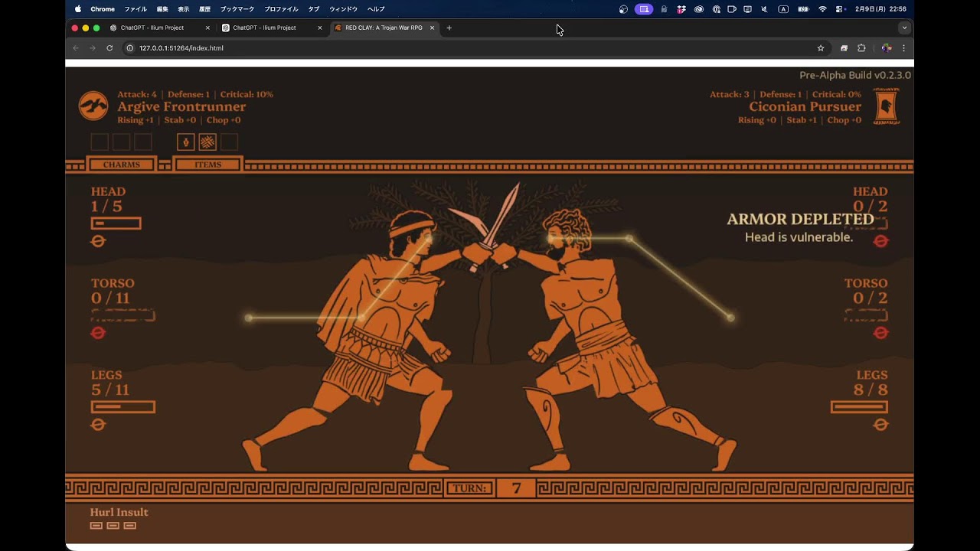
Task: Click the input source A icon
Action: [x=783, y=9]
